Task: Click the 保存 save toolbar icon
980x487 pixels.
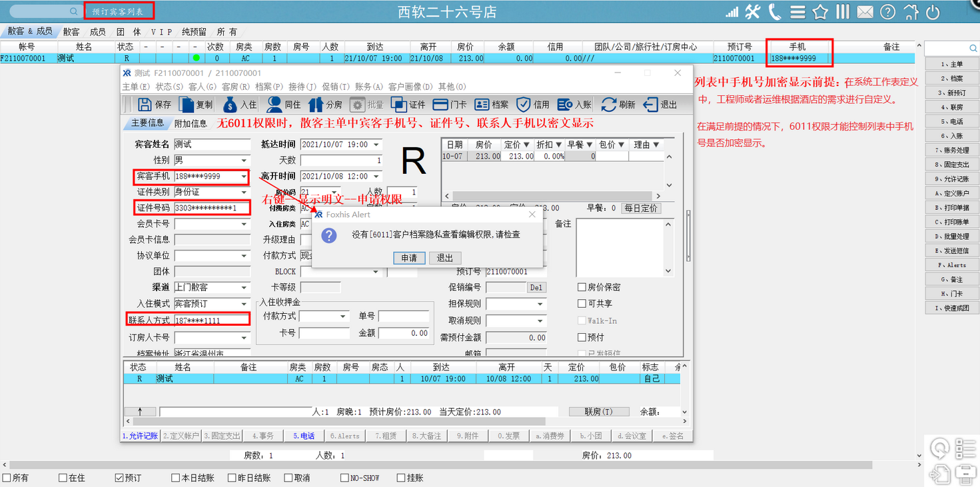Action: [145, 105]
